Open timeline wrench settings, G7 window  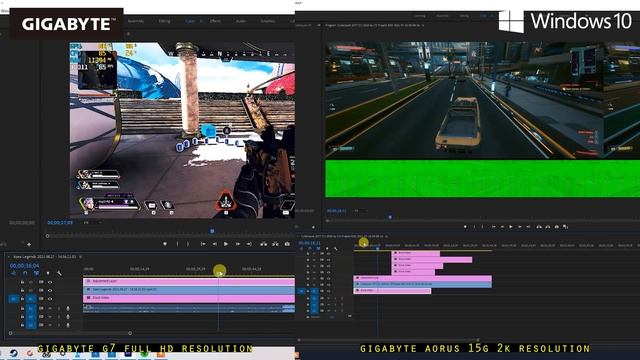point(59,273)
